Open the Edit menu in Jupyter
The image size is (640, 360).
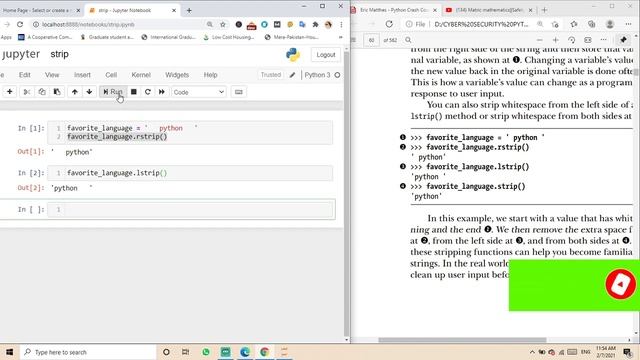coord(24,75)
